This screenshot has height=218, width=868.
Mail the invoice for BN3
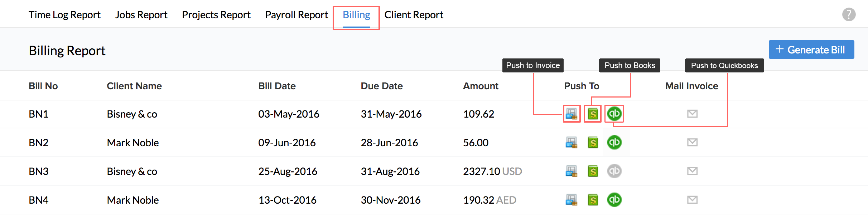692,171
